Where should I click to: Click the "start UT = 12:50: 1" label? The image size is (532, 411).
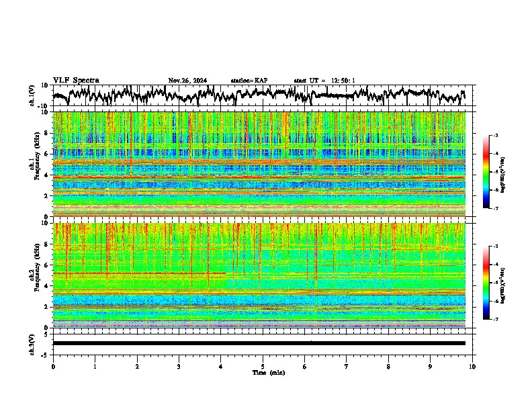[324, 81]
